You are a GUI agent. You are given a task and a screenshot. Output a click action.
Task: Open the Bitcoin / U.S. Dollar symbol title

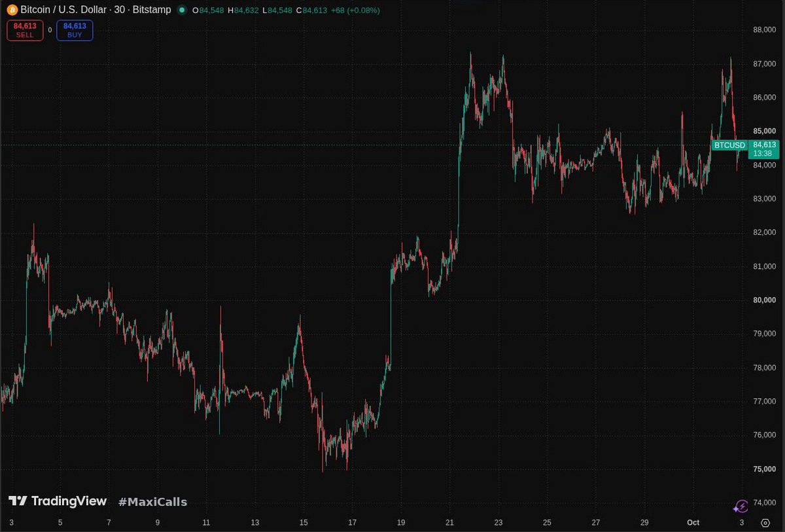click(96, 10)
